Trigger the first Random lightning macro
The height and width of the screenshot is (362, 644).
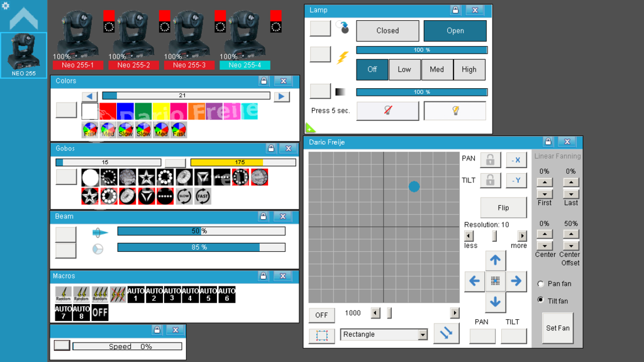[x=64, y=294]
